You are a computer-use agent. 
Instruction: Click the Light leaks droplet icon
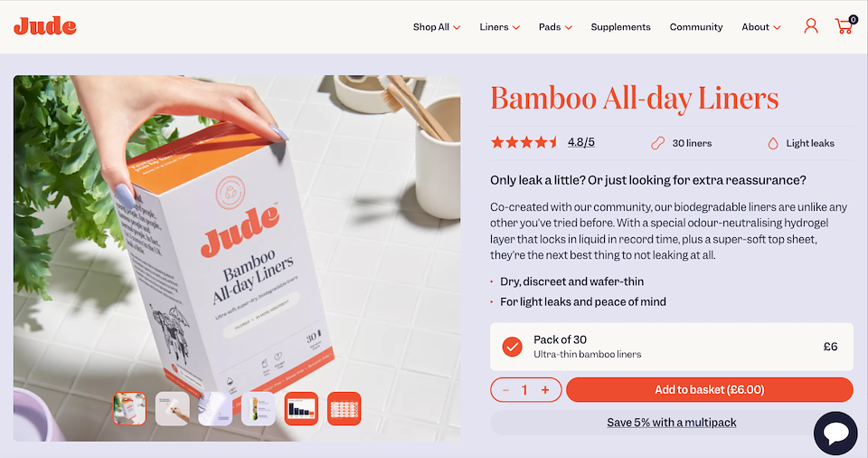coord(773,143)
